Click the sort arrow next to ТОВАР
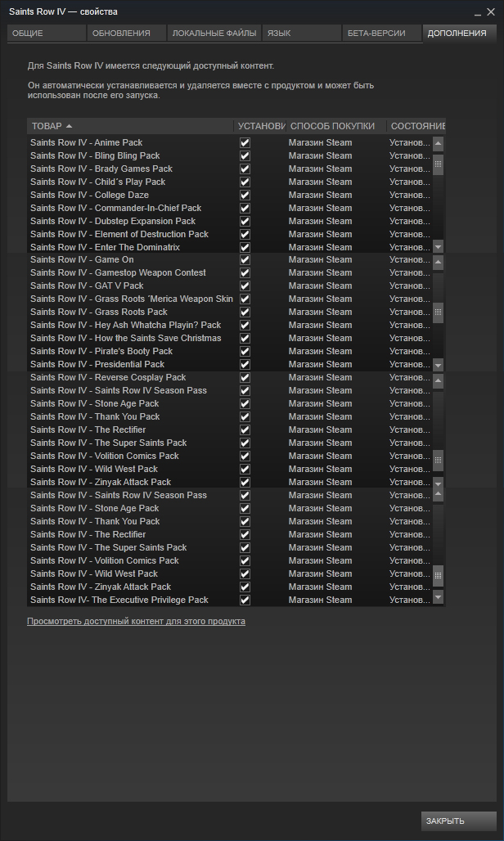 [69, 126]
